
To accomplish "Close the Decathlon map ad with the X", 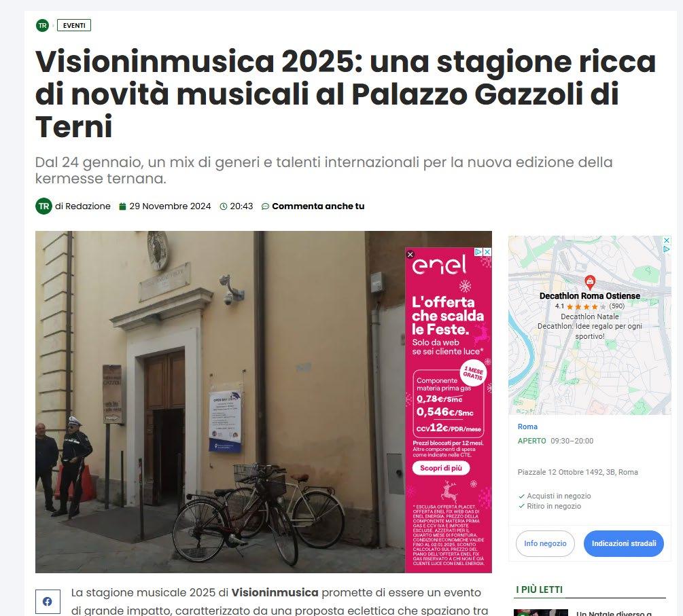I will (667, 240).
